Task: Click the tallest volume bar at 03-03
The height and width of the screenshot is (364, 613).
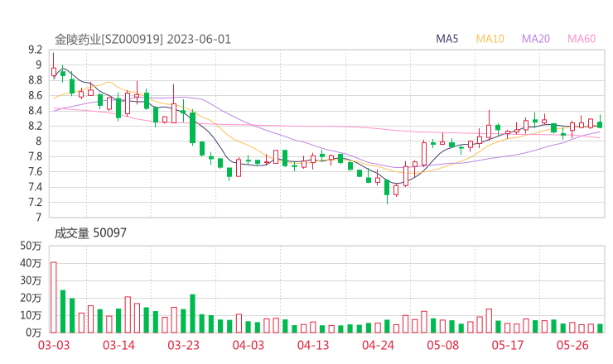Action: (x=54, y=297)
